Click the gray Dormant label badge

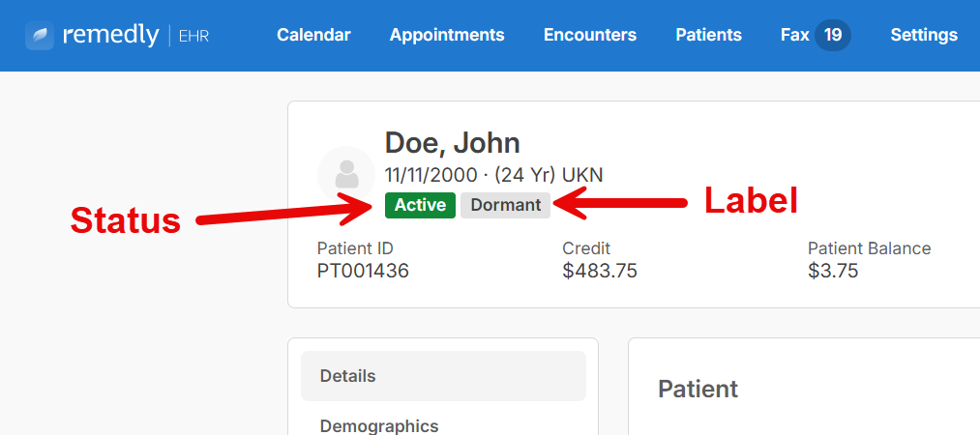coord(506,205)
